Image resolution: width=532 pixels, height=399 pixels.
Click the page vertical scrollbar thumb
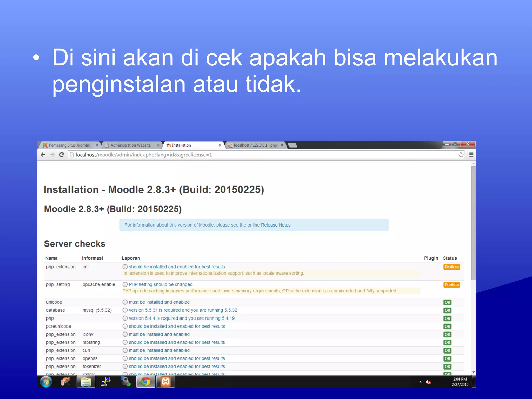474,223
